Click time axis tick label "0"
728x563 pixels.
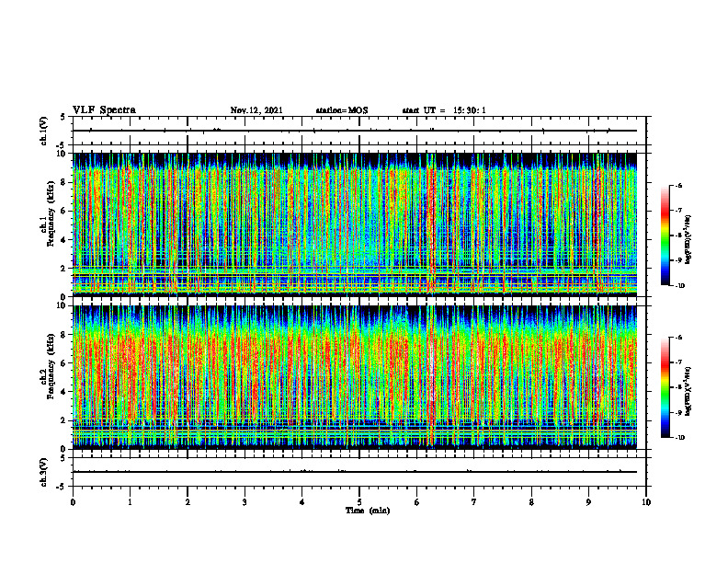tap(73, 502)
